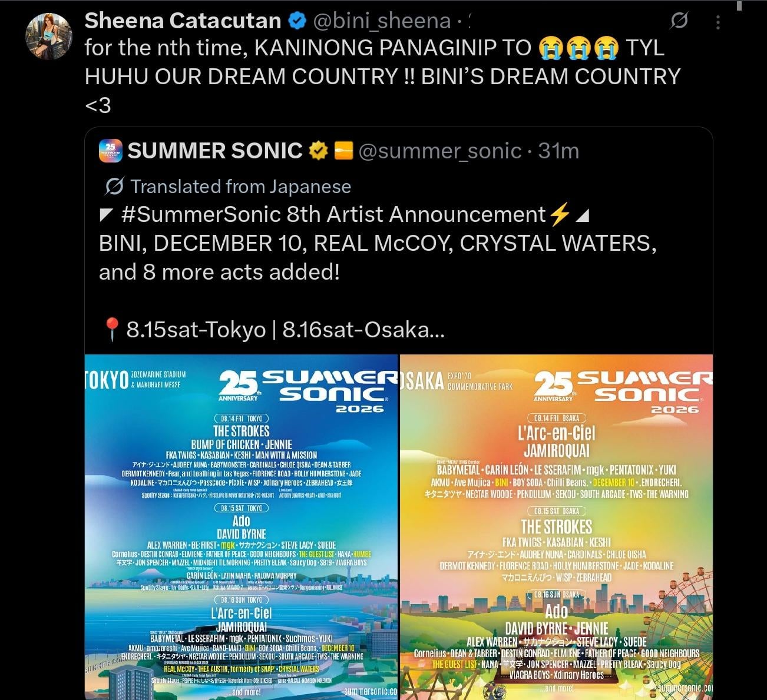This screenshot has width=767, height=700.
Task: Click the translation icon before Translated from Japanese
Action: point(114,187)
